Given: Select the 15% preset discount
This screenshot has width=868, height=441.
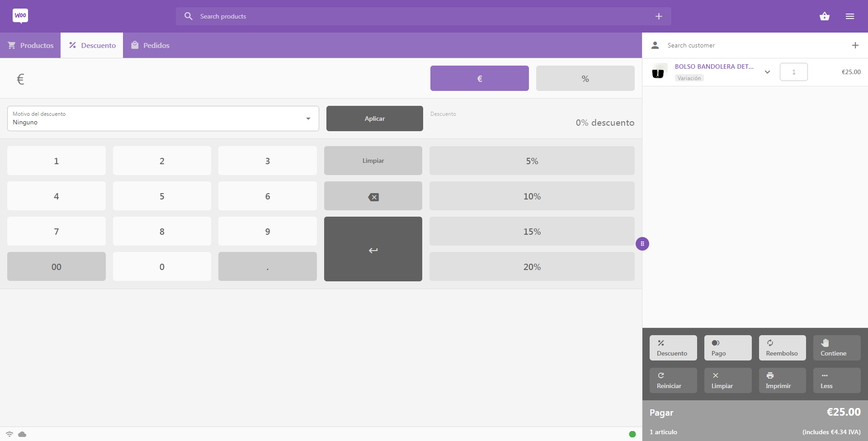Looking at the screenshot, I should (532, 231).
